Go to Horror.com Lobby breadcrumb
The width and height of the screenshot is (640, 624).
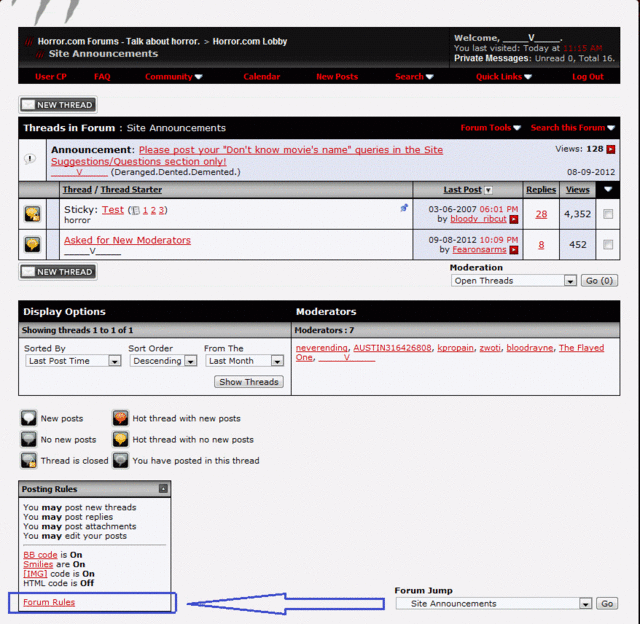250,41
